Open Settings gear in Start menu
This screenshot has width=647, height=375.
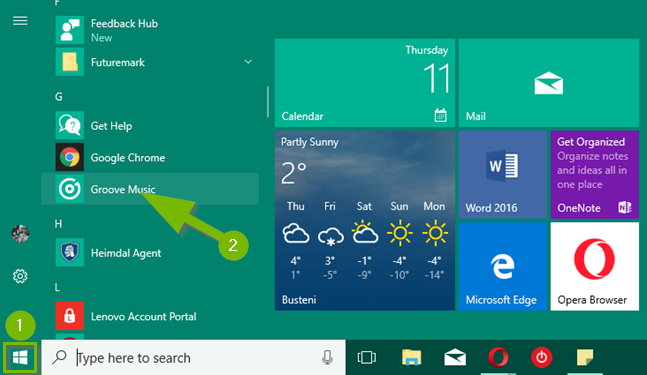[x=20, y=276]
